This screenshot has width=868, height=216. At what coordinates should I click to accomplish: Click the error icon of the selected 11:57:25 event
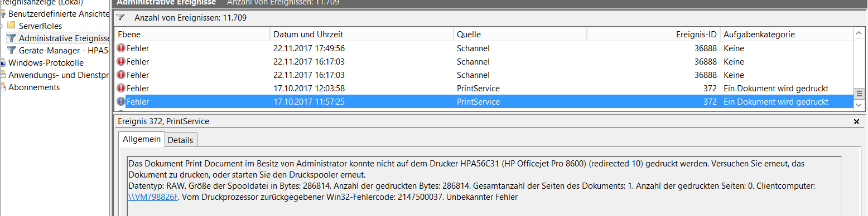pos(121,102)
